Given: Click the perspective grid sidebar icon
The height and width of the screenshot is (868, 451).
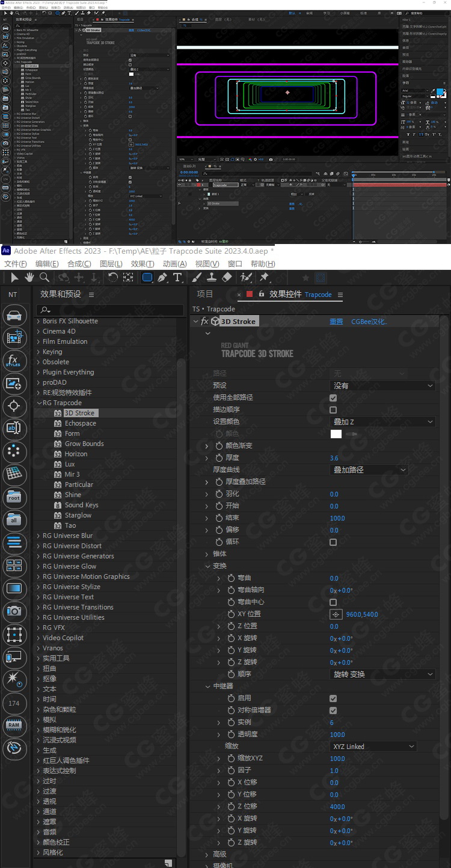Looking at the screenshot, I should pos(14,474).
